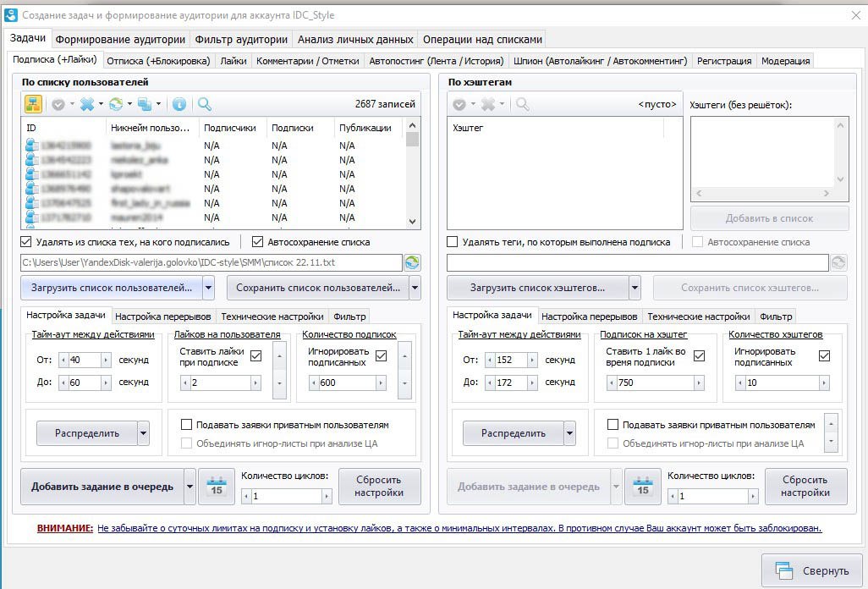Open the arrow beside 'Загрузить список хэштегов'
The width and height of the screenshot is (868, 589).
click(635, 288)
